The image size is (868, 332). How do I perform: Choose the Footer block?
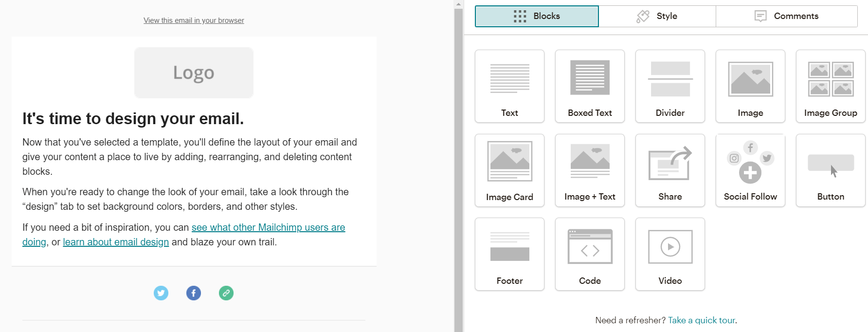pos(509,254)
